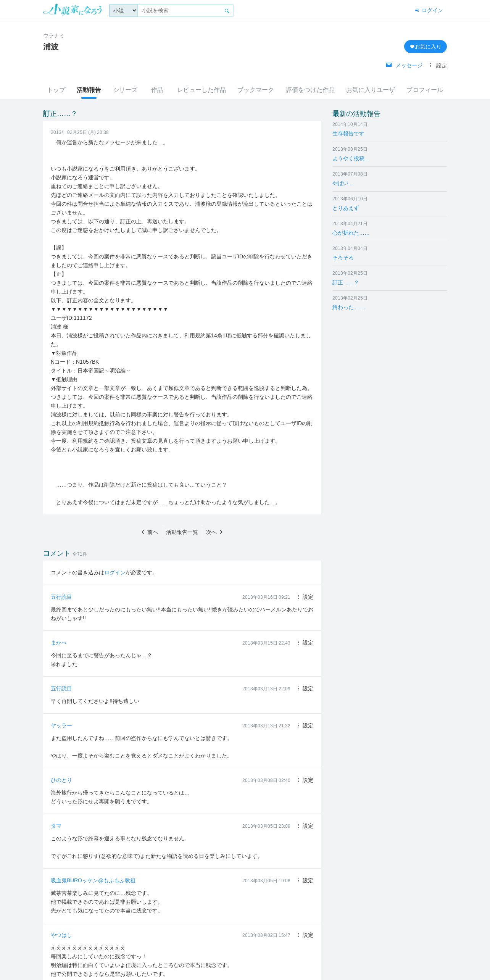Image resolution: width=490 pixels, height=980 pixels.
Task: Open commenter まかべ profile
Action: [59, 643]
